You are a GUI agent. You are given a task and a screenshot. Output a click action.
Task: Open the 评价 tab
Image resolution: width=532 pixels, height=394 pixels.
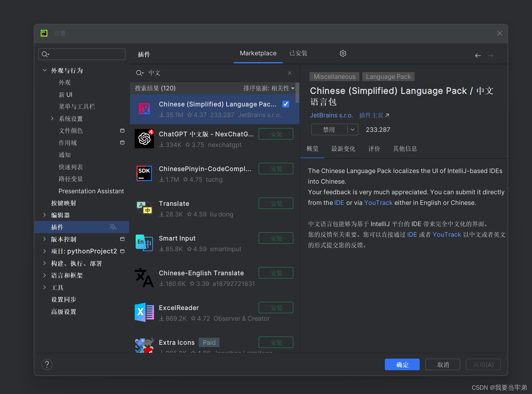tap(374, 149)
